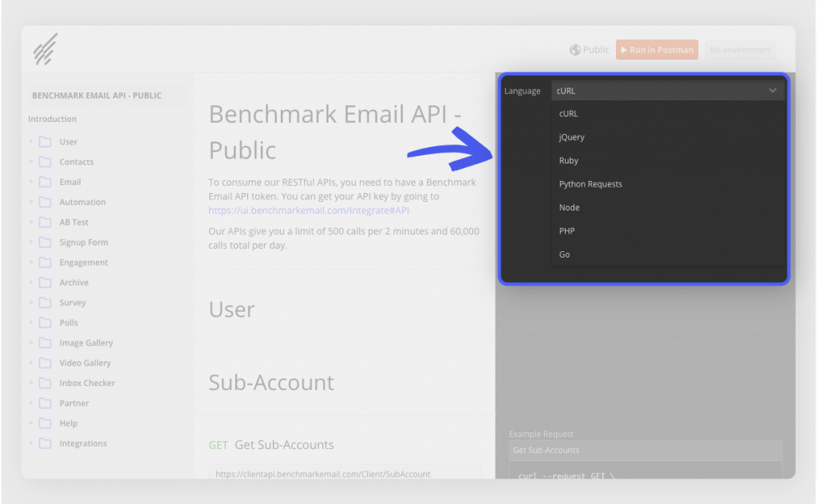This screenshot has width=817, height=504.
Task: Open the Introduction sidebar link
Action: tap(52, 119)
